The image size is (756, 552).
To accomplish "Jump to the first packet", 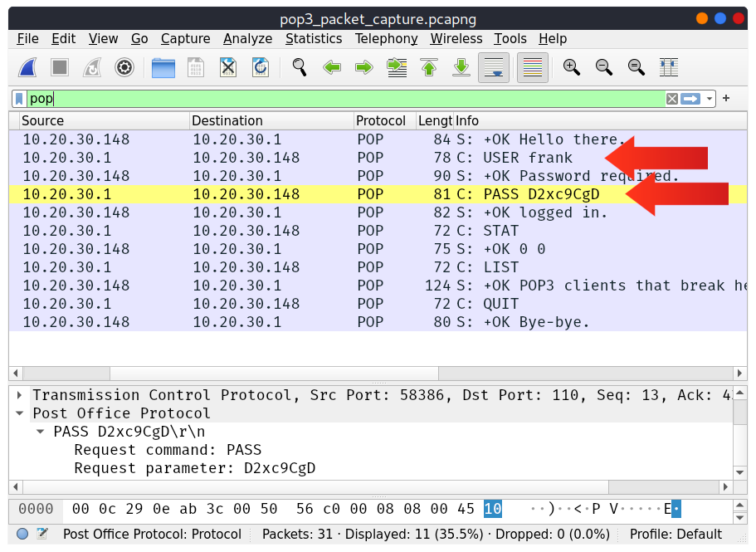I will click(429, 67).
